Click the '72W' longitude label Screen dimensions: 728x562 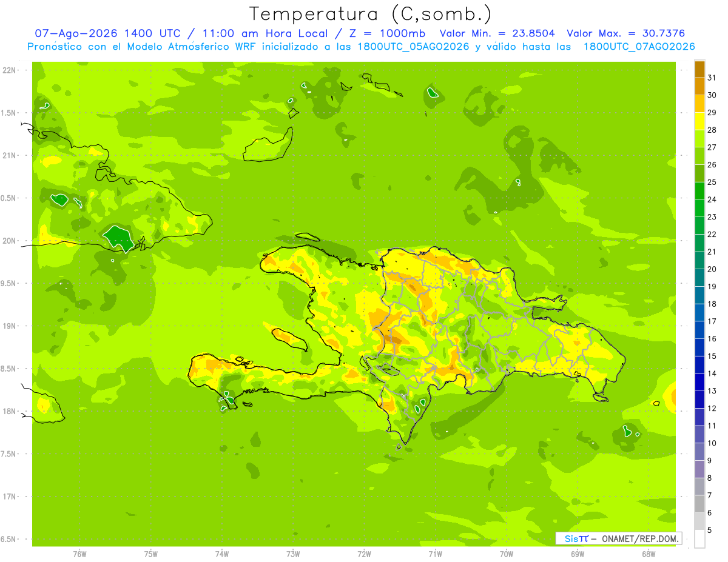364,554
